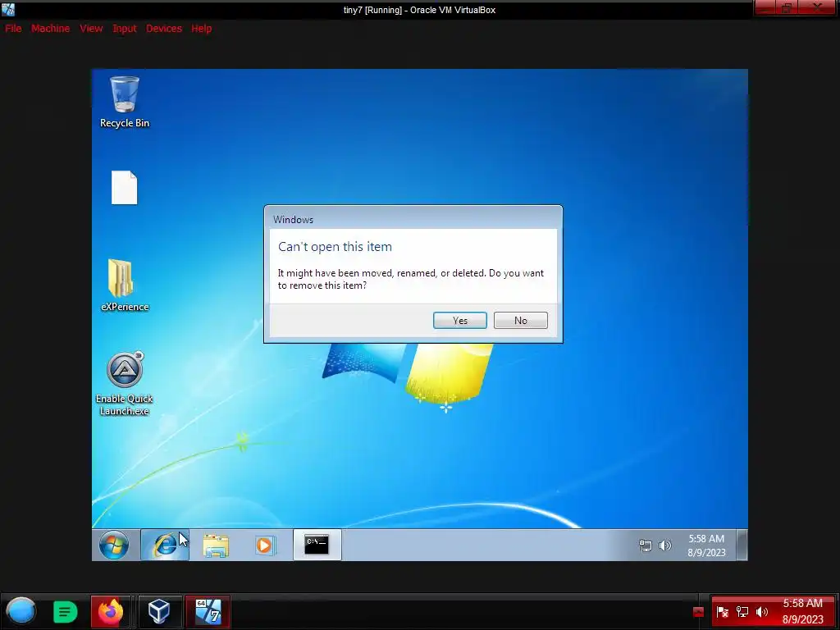Open the Windows 7 Start orb
Screen dimensions: 840x630
tap(113, 545)
